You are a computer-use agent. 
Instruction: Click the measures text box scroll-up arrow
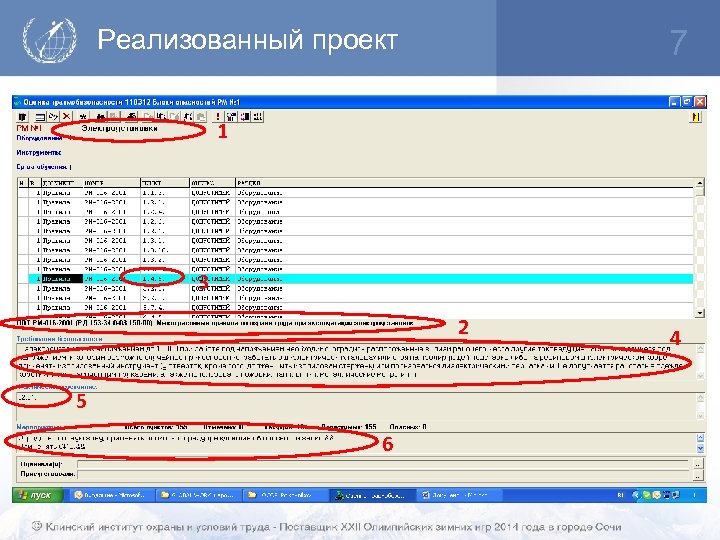[700, 438]
